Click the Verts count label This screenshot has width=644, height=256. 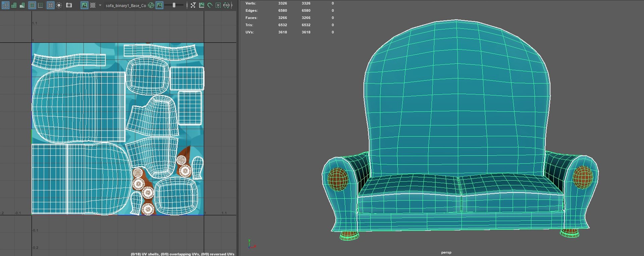(x=251, y=3)
